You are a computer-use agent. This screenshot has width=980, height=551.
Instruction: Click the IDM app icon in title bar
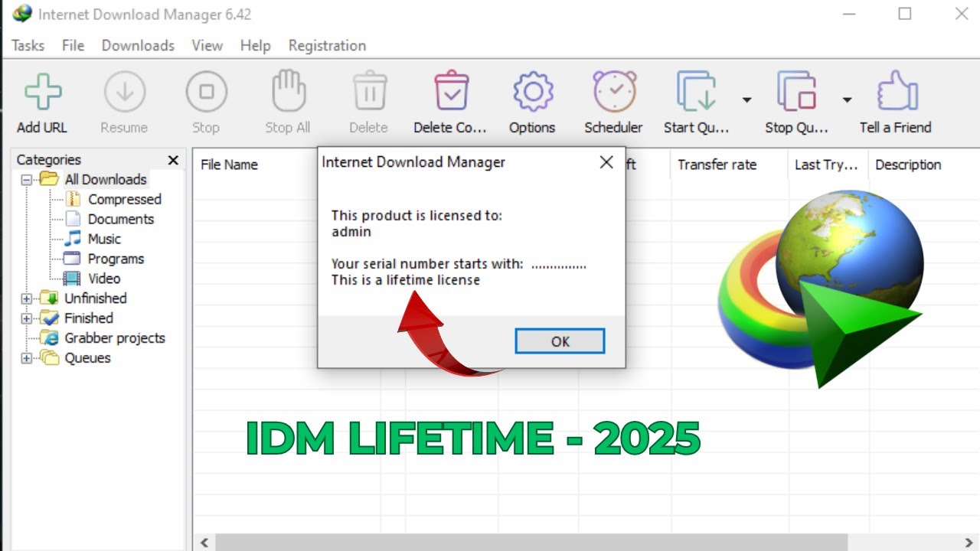22,14
